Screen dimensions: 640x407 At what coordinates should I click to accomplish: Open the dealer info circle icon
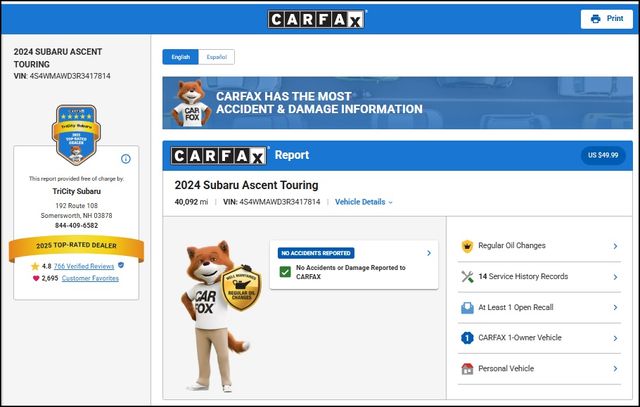[126, 159]
